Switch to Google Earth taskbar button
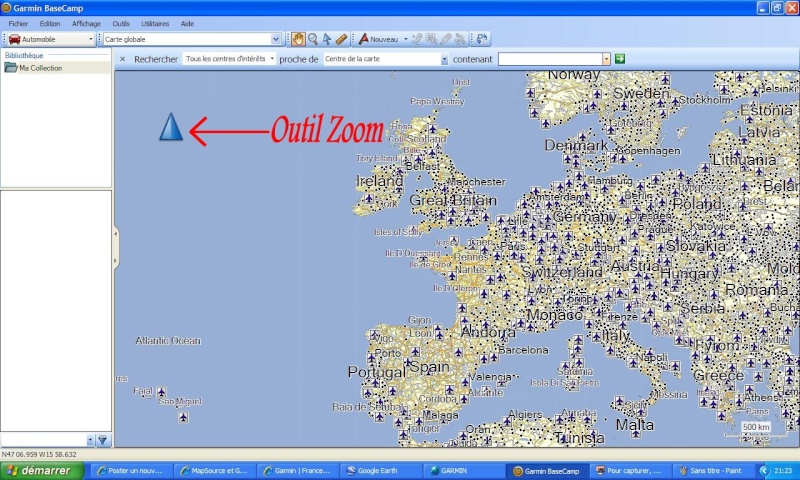 coord(380,471)
